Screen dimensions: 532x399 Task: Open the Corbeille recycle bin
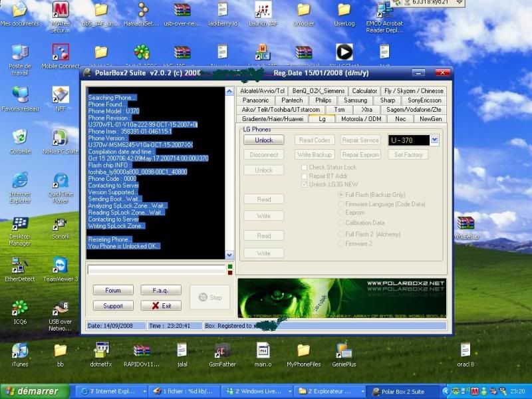pos(20,141)
